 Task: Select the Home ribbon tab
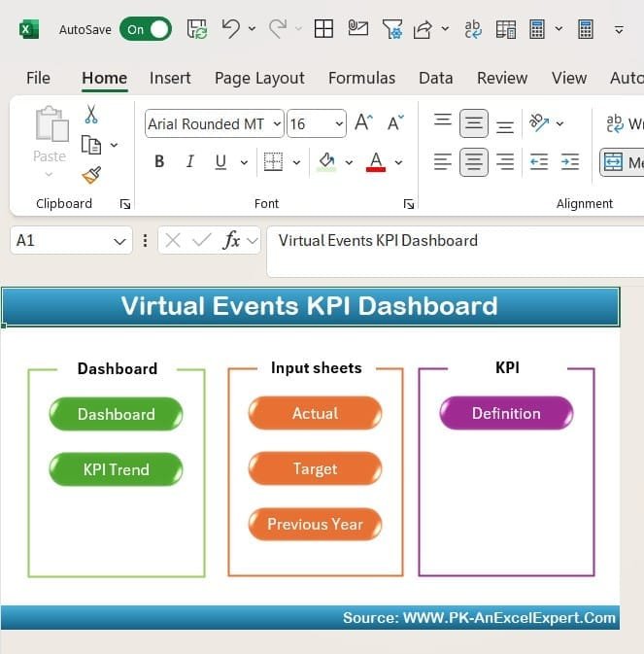pyautogui.click(x=105, y=78)
